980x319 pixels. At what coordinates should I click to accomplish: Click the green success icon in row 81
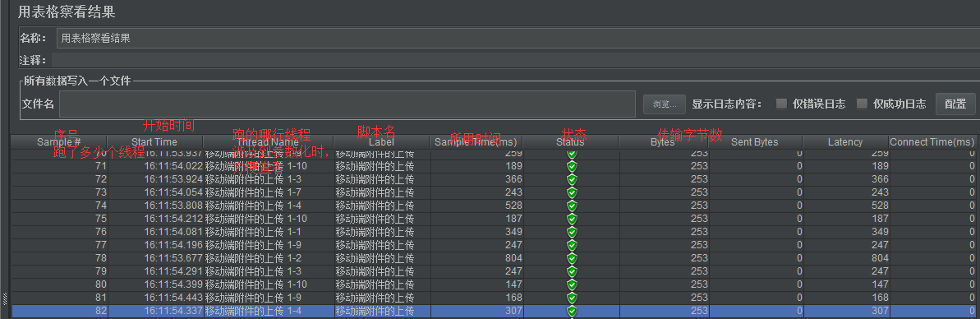571,297
